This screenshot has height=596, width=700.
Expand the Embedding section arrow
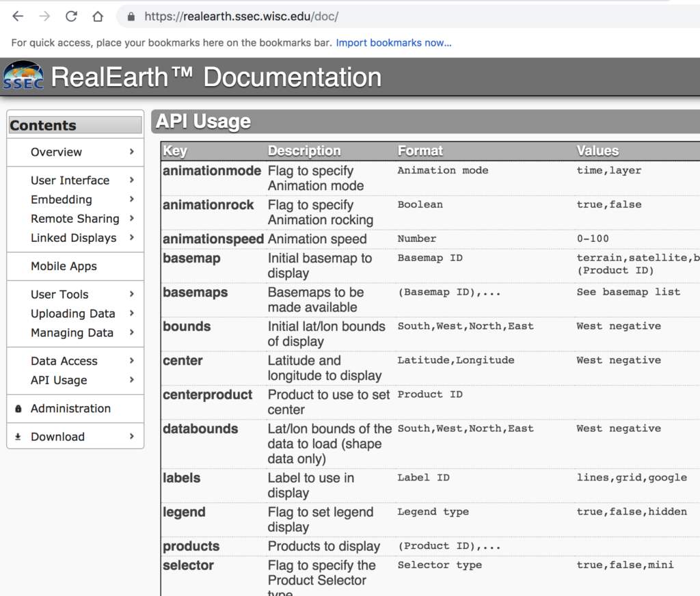[x=132, y=200]
